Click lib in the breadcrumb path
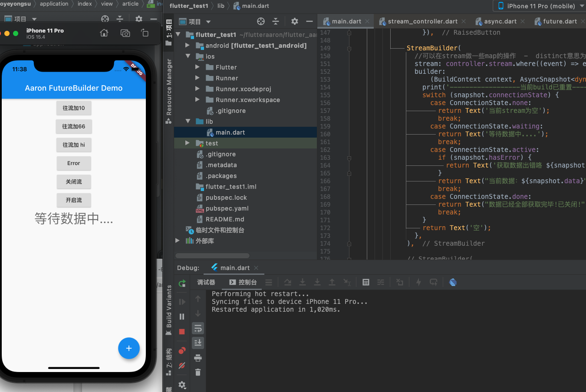This screenshot has height=392, width=586. 221,6
